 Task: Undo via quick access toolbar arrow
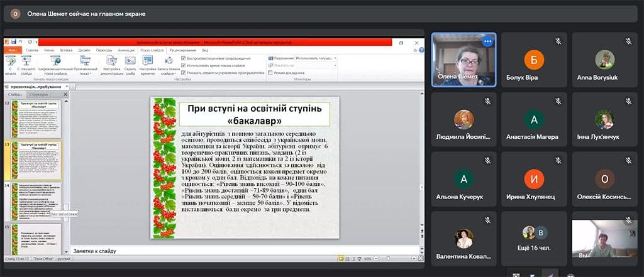(21, 42)
